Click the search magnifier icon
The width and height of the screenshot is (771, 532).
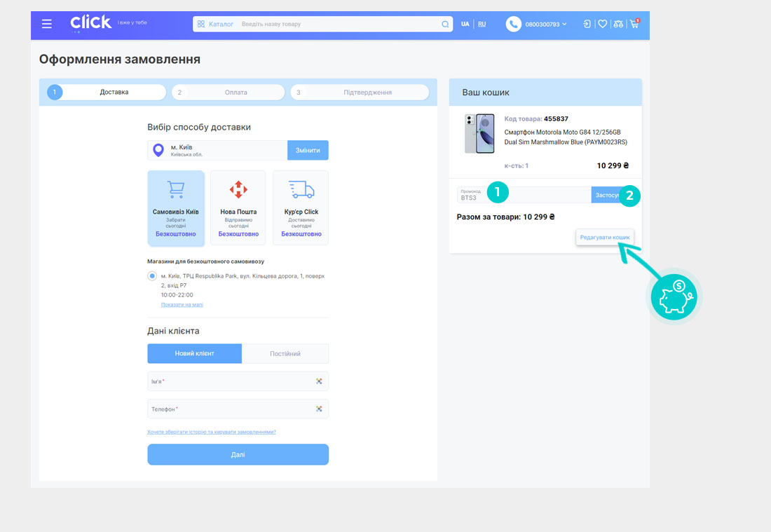click(x=444, y=24)
